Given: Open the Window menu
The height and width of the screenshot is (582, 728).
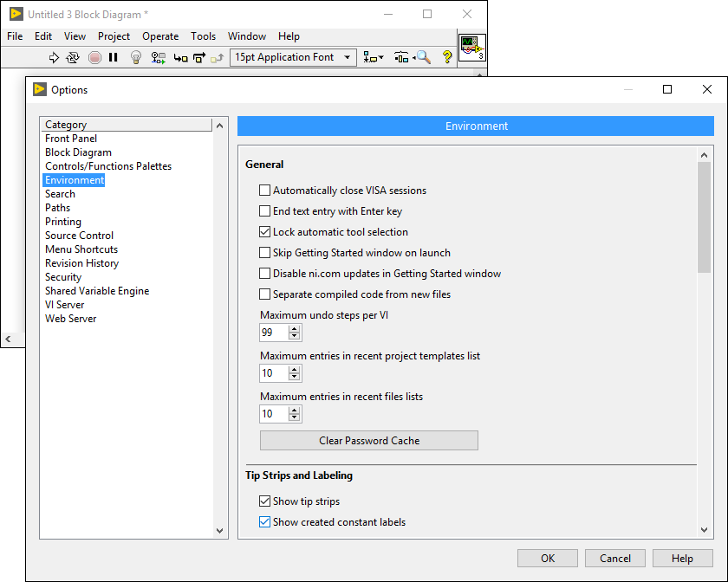Looking at the screenshot, I should tap(246, 36).
